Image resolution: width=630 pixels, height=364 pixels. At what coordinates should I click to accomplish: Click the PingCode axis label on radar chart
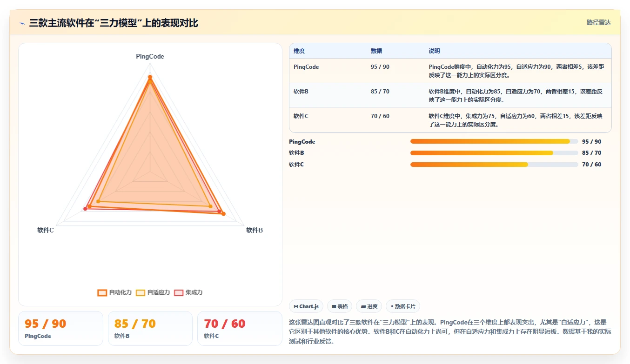tap(150, 56)
